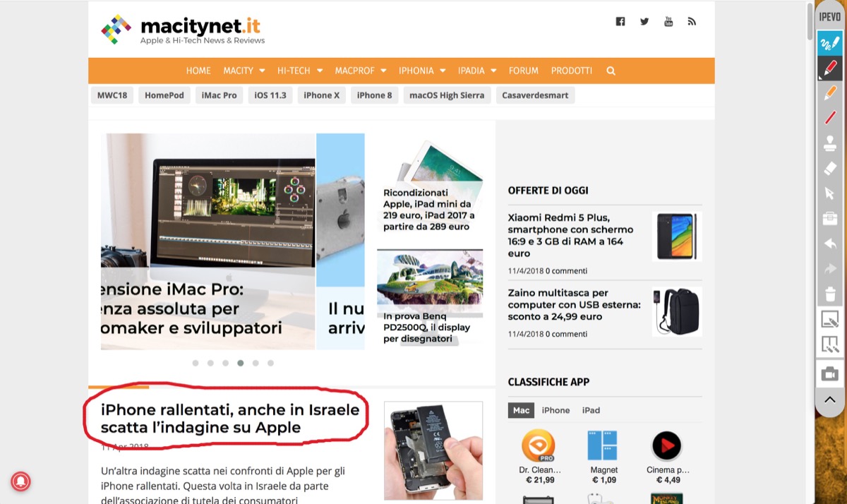Open the iPhone rallentati Israele headline

230,419
